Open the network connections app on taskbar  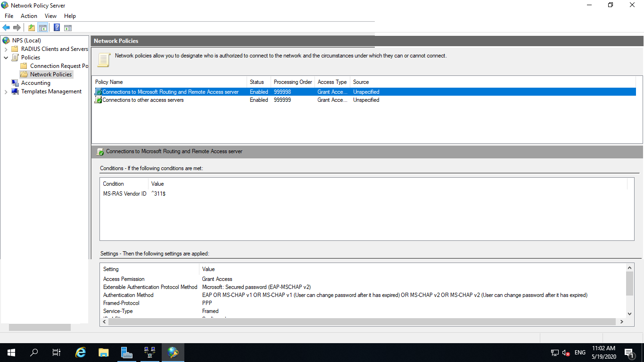(x=149, y=353)
